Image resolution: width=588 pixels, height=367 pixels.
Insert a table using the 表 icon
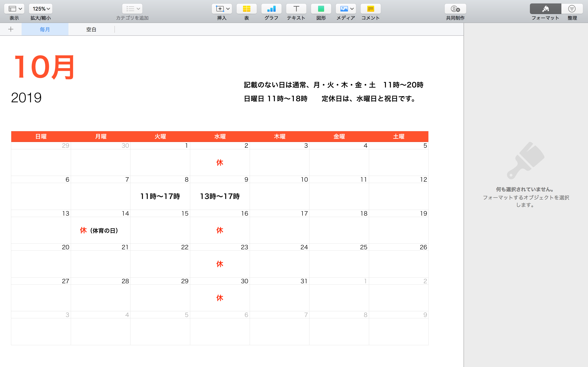point(247,8)
